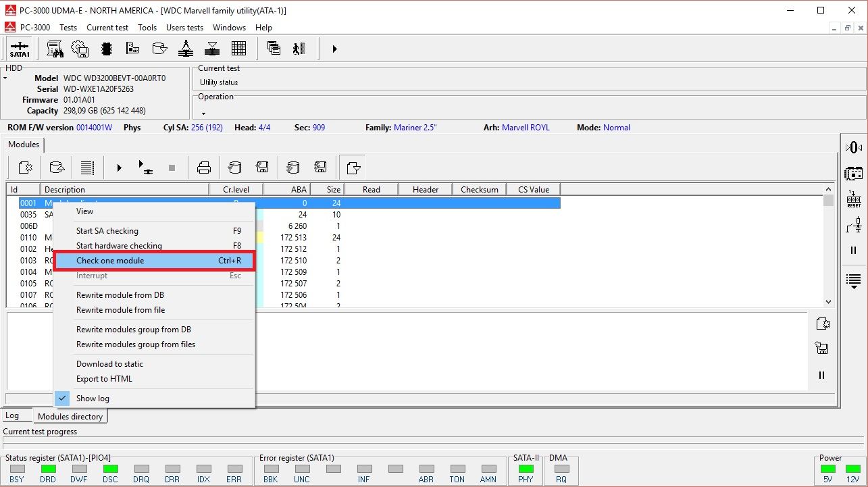
Task: Open the list dropdown icon on right sidebar
Action: (x=854, y=281)
